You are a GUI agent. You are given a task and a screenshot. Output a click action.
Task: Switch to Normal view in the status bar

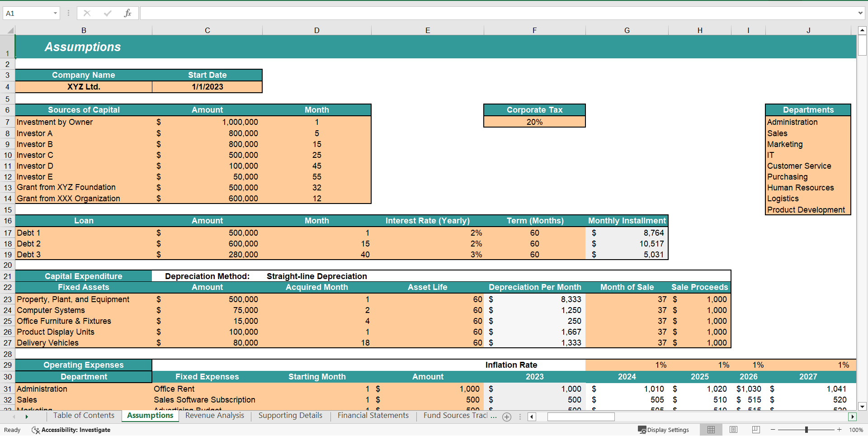[711, 430]
